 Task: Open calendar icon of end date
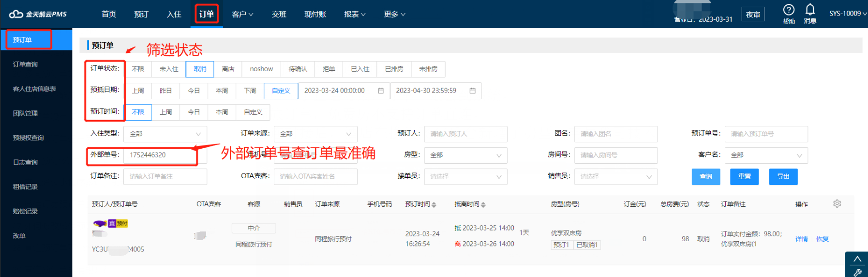(472, 91)
